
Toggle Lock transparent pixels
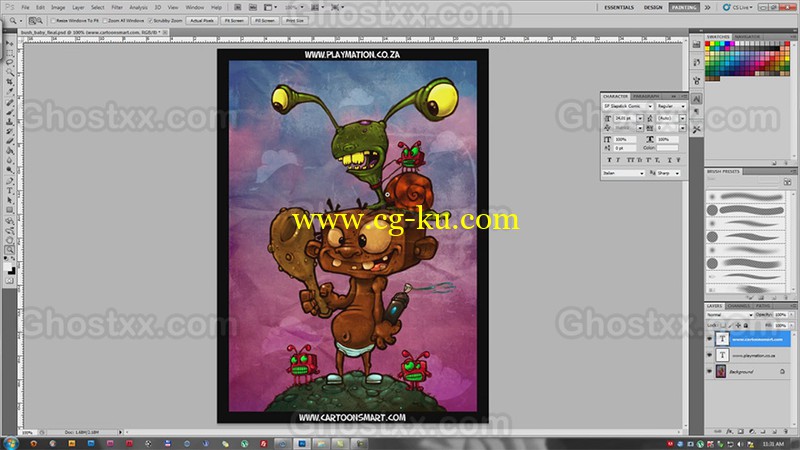click(723, 325)
